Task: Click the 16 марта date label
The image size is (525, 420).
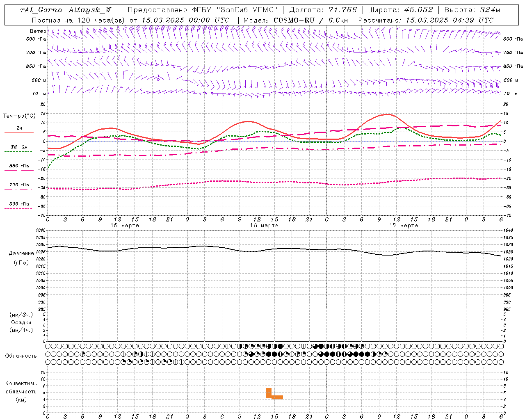Action: 265,225
